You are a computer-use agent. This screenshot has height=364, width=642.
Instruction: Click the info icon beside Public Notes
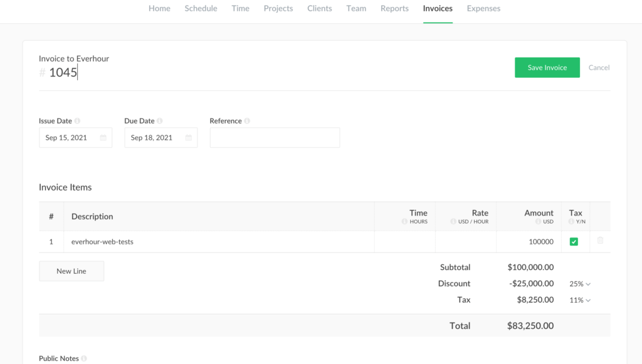coord(83,358)
